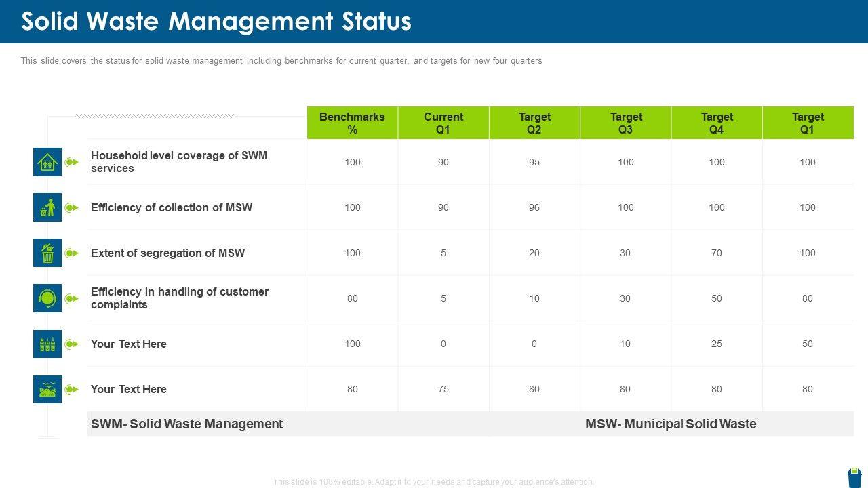Click Extent of segregation Target Q3 value 30
Image resolution: width=868 pixels, height=488 pixels.
tap(625, 253)
